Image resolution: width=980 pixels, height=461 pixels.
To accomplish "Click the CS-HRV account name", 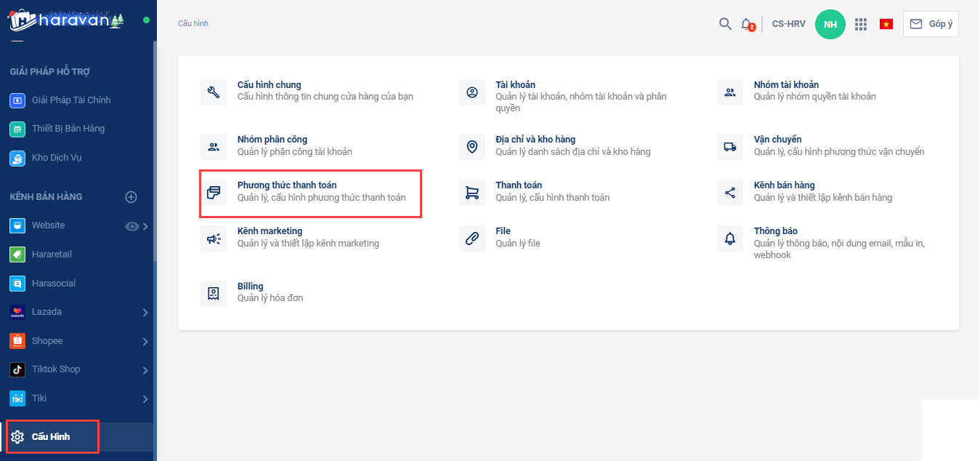I will pos(788,24).
